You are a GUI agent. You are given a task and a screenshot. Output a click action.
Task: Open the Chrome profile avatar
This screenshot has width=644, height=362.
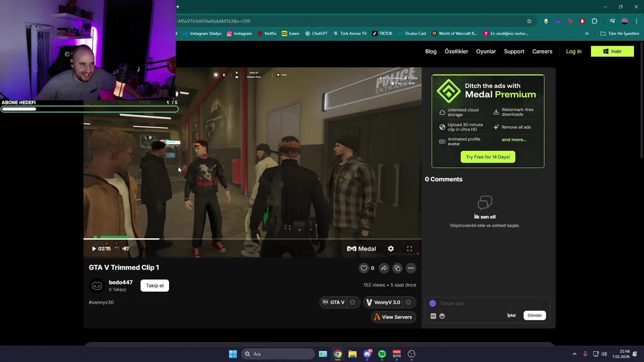pos(624,21)
